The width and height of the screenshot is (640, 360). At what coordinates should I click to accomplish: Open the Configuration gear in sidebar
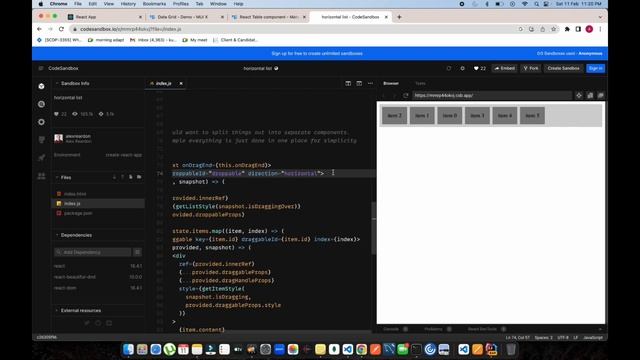click(41, 122)
